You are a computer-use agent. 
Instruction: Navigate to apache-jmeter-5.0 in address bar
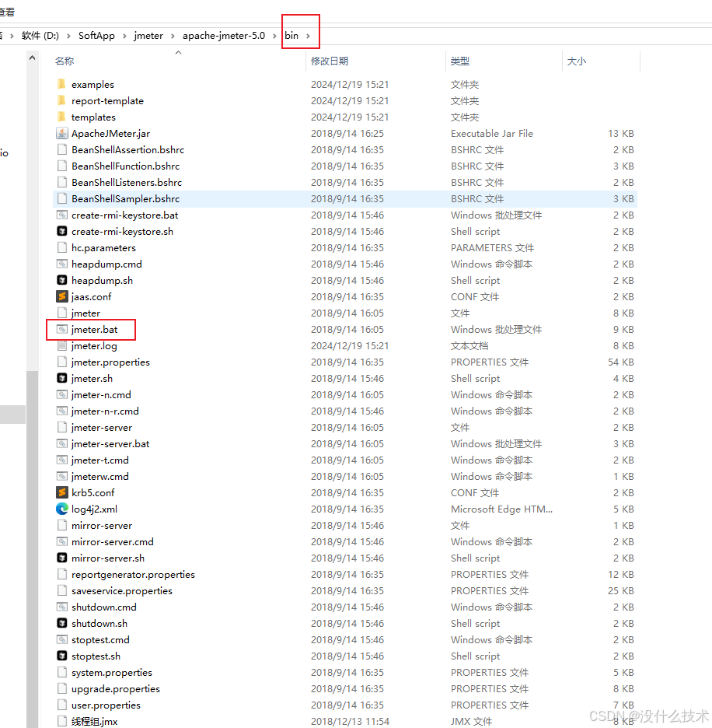224,35
